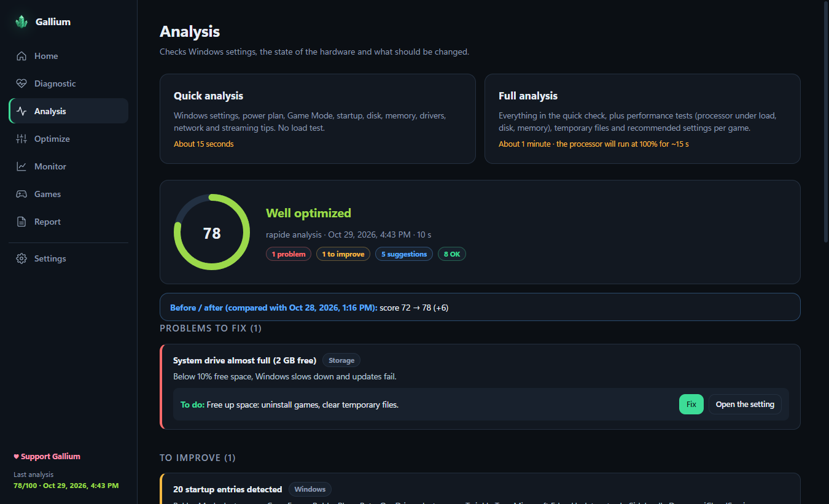Click the Windows tag on startup entries

click(310, 489)
